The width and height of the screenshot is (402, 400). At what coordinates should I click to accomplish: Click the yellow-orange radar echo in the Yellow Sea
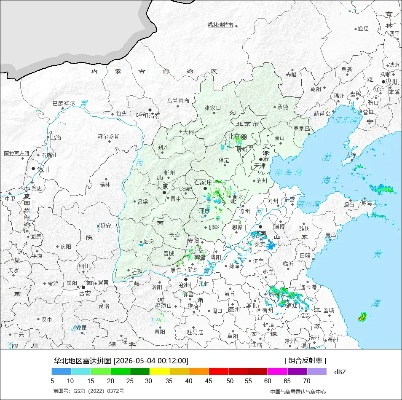[362, 317]
